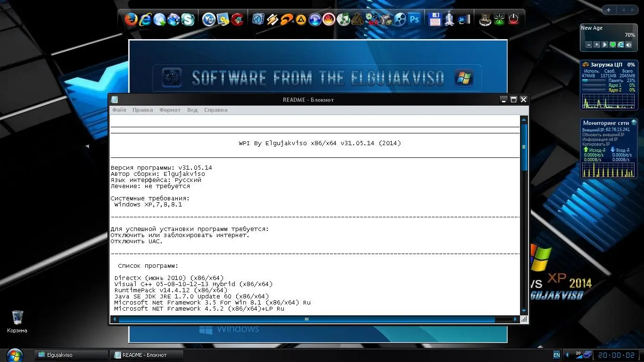
Task: Click the play button in New Age gadget
Action: pyautogui.click(x=605, y=45)
